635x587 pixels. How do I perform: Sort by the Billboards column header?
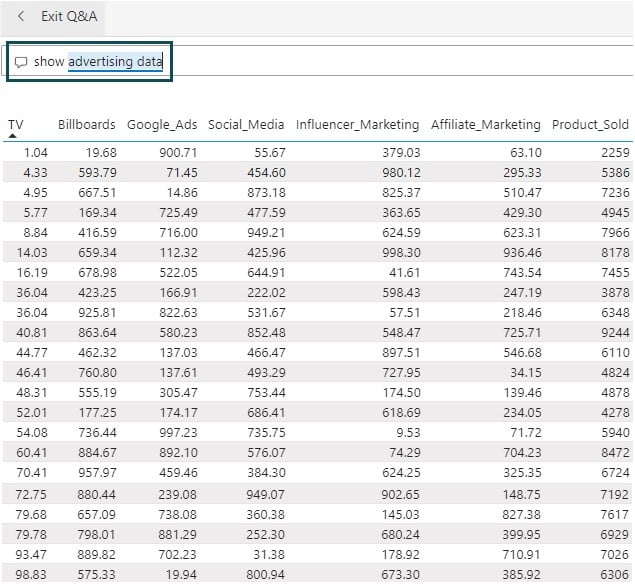click(87, 124)
